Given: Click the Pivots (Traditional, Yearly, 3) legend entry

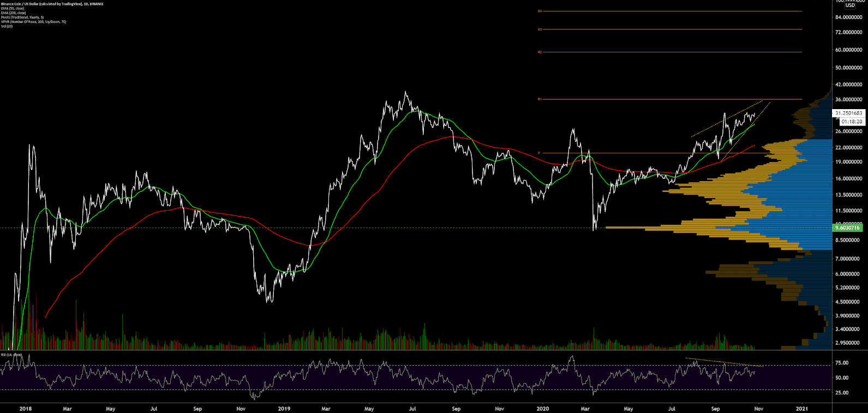Looking at the screenshot, I should pos(22,17).
